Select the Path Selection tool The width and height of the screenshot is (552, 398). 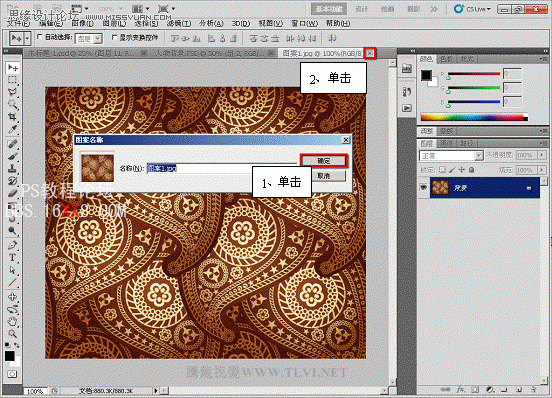click(13, 270)
